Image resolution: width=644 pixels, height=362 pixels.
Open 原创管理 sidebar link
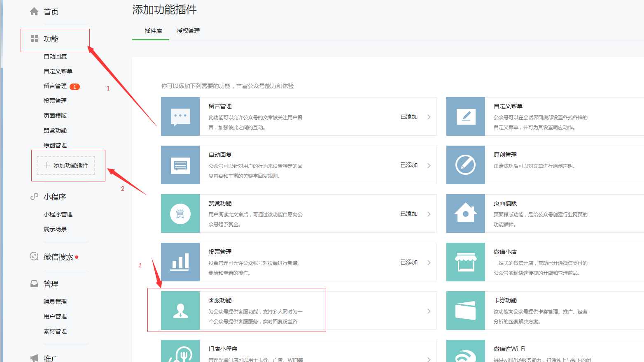[x=55, y=145]
